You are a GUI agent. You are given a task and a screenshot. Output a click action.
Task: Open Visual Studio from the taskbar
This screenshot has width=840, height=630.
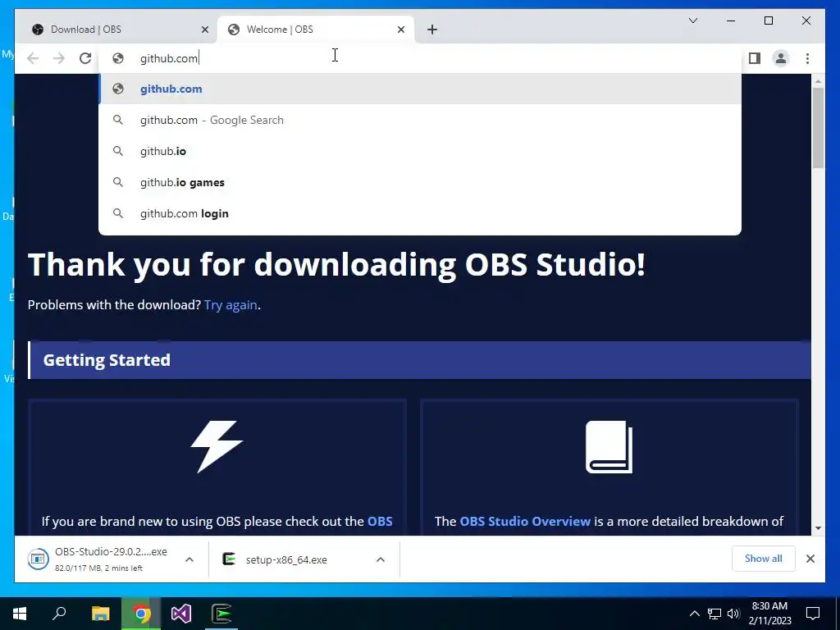point(181,614)
